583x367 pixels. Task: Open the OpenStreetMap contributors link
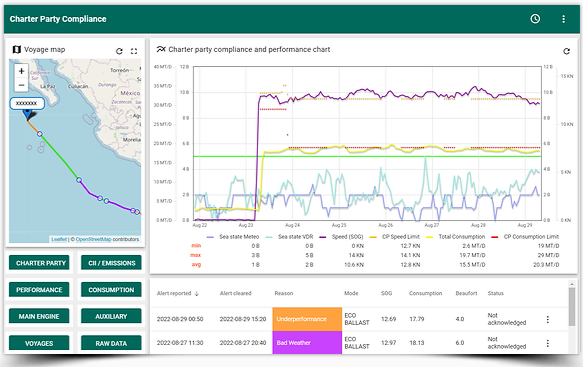click(x=93, y=239)
